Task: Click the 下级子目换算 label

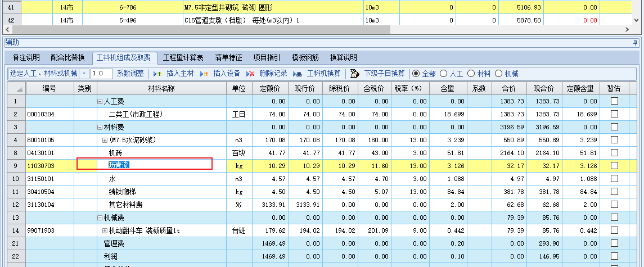Action: click(x=384, y=74)
